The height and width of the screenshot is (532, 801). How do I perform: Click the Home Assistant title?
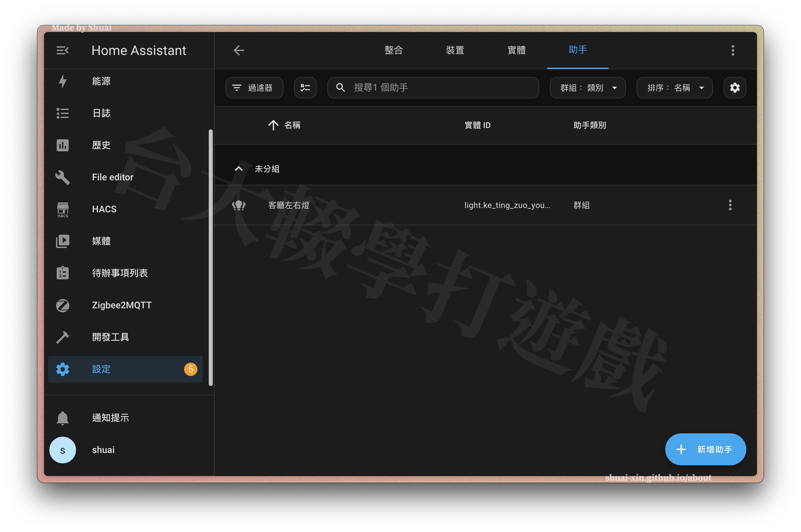(139, 51)
